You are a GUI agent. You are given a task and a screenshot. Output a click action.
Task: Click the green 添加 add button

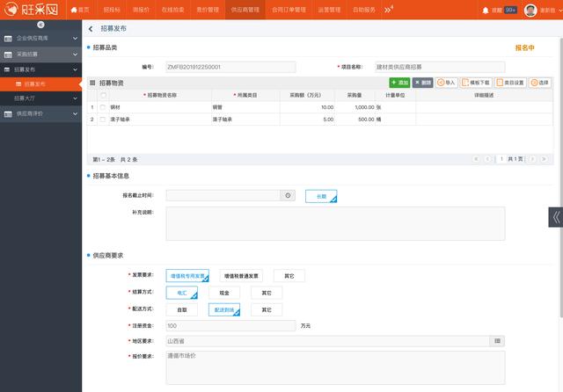tap(399, 83)
